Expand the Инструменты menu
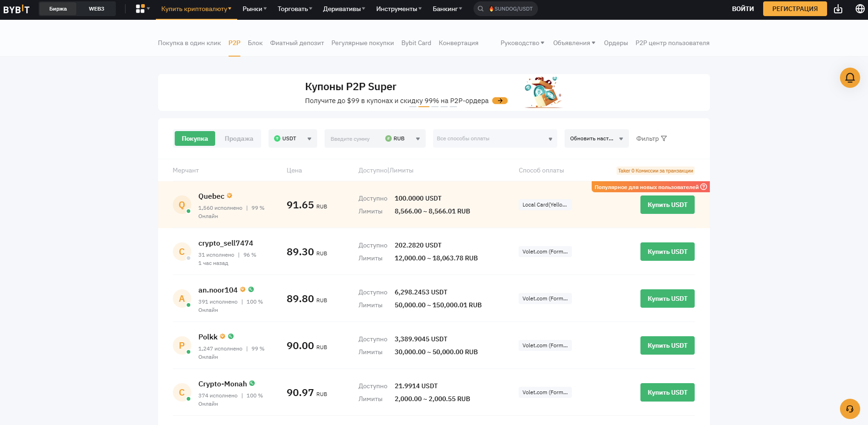 click(399, 9)
